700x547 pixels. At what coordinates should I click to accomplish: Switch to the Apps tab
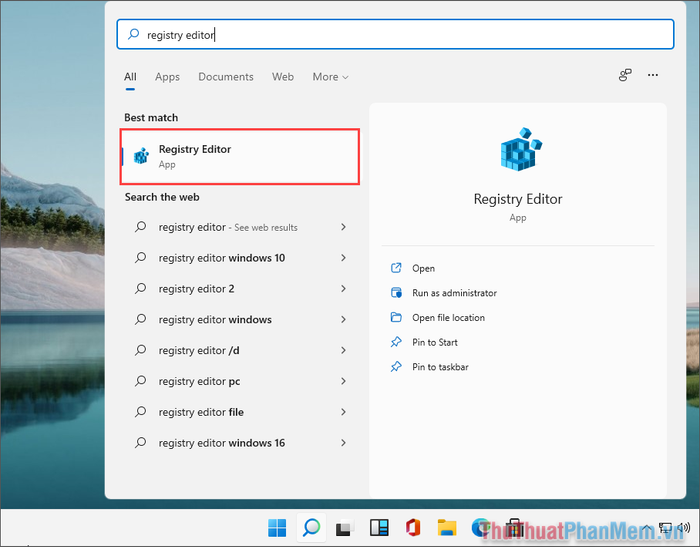click(167, 77)
